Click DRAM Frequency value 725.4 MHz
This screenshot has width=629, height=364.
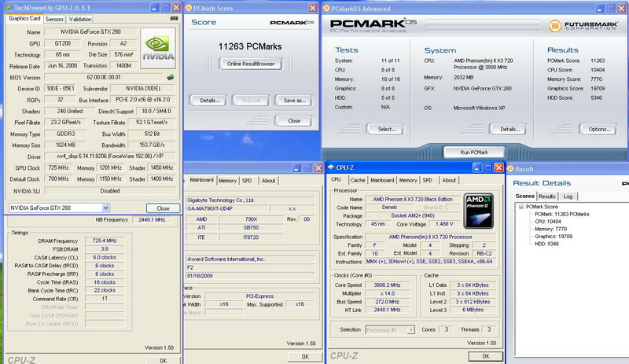coord(105,241)
